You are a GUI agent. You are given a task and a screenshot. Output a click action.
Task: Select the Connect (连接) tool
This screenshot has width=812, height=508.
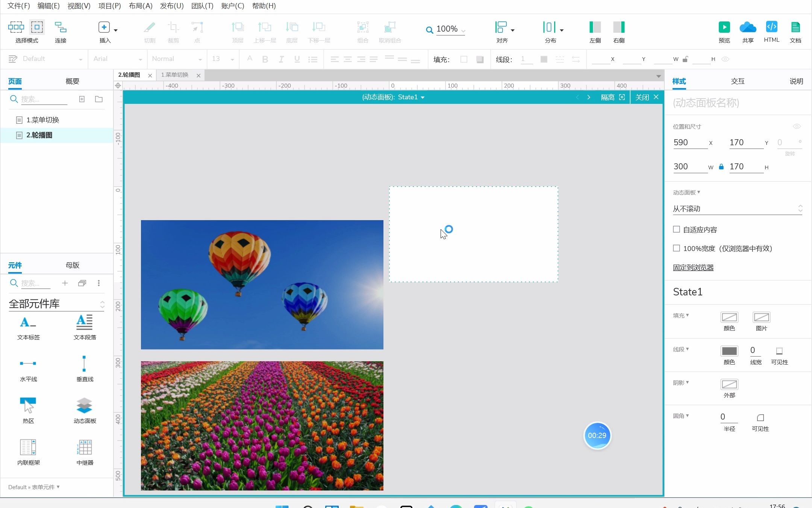[x=61, y=27]
